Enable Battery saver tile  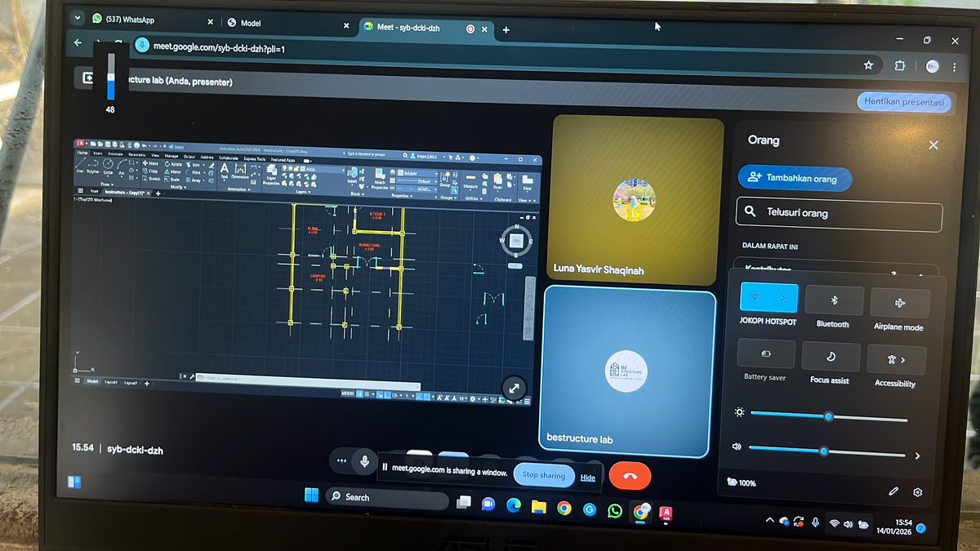(765, 353)
